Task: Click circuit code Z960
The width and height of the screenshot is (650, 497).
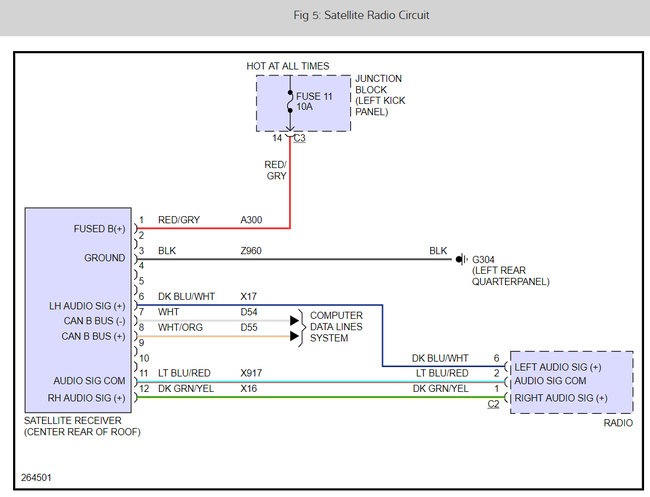Action: pos(251,250)
